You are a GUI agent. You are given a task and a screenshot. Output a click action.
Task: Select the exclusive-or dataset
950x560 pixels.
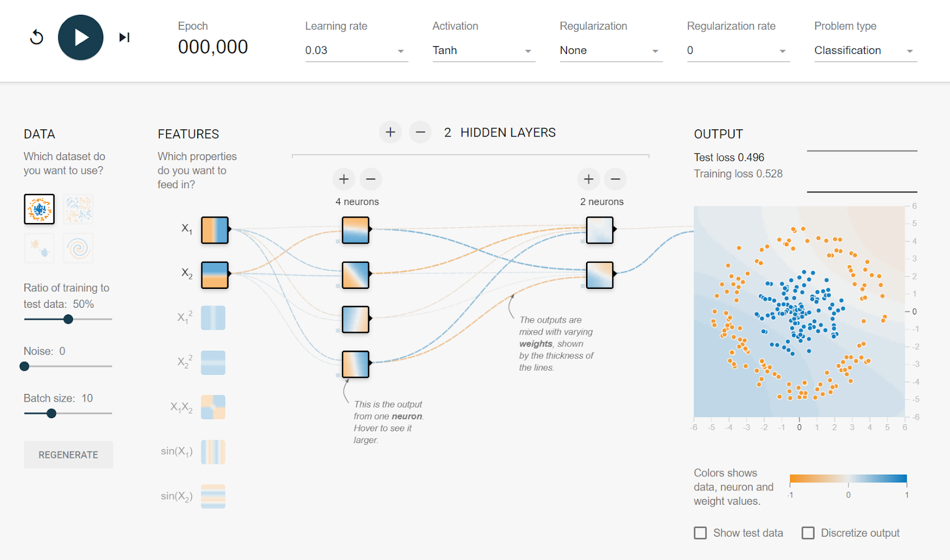click(78, 209)
